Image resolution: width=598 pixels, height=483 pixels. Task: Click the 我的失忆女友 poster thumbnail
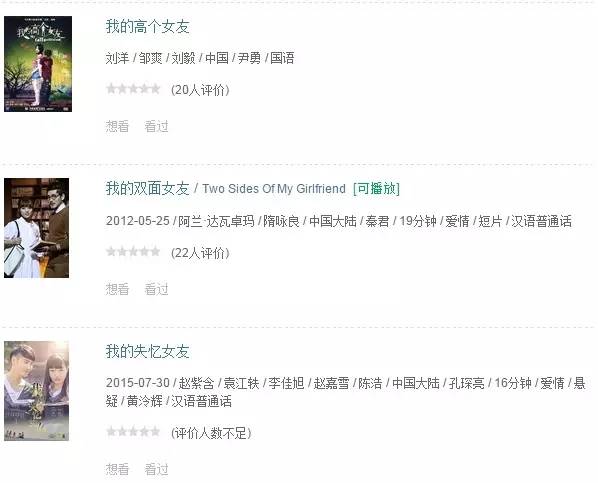[37, 391]
